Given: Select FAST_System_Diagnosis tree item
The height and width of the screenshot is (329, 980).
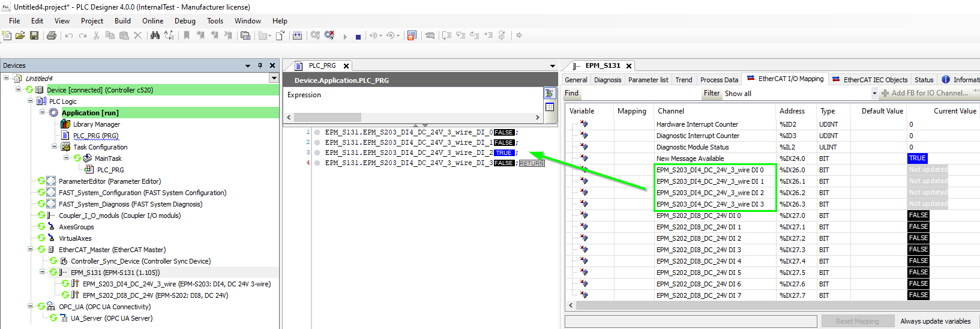Looking at the screenshot, I should tap(130, 204).
